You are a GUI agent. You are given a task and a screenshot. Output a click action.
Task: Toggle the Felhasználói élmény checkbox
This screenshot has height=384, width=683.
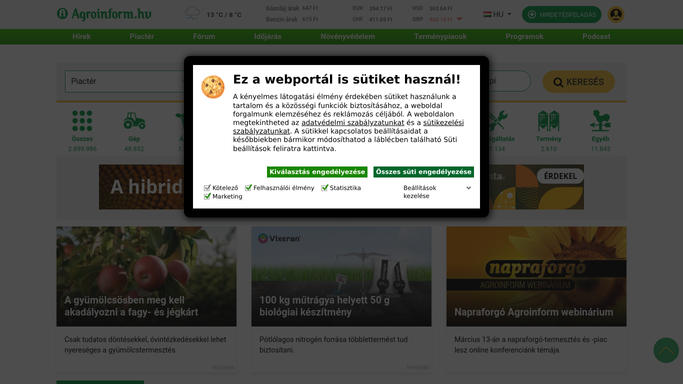(248, 188)
